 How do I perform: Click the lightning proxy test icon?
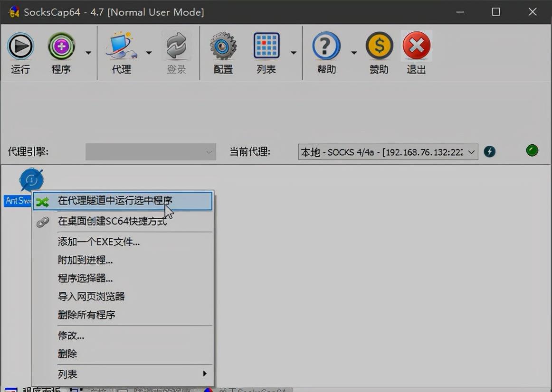(490, 151)
